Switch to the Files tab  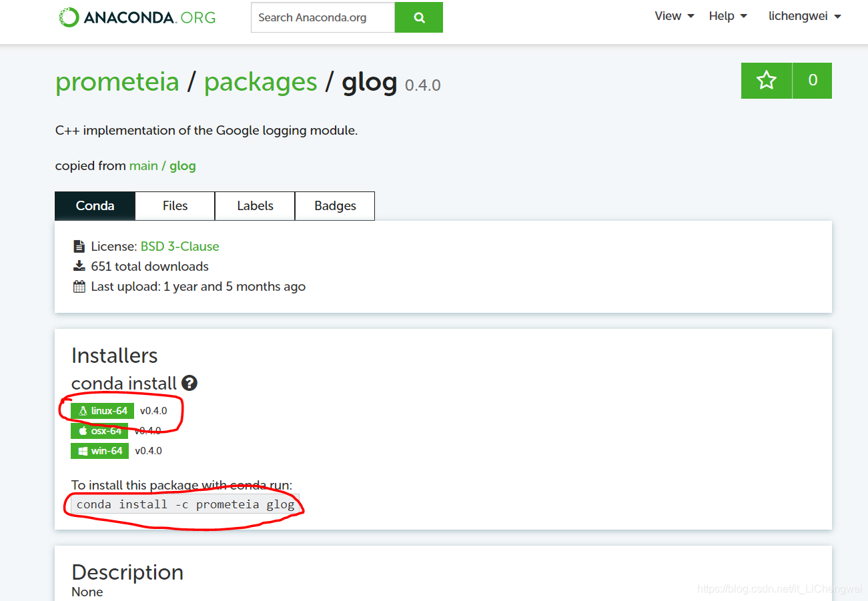point(175,206)
